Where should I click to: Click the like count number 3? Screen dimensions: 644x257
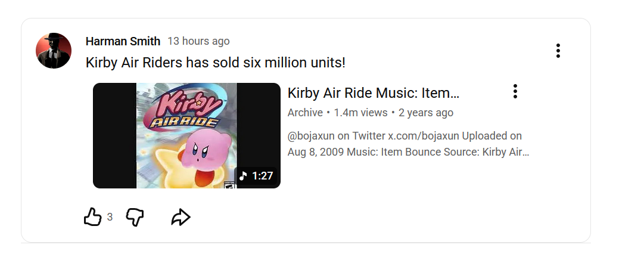tap(110, 218)
